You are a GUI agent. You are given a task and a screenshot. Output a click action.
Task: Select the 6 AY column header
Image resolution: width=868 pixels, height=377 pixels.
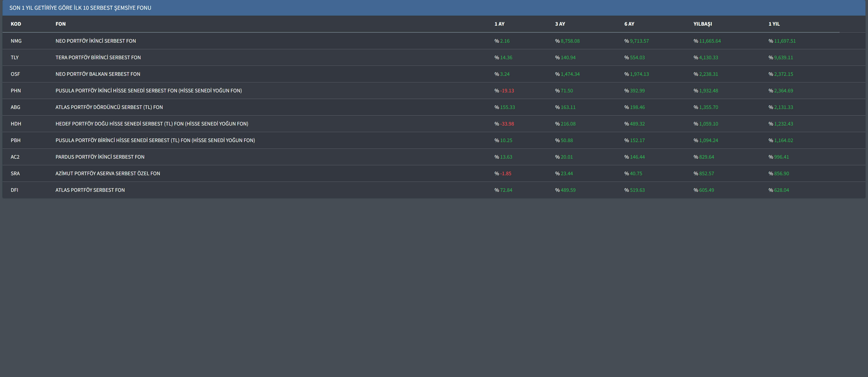629,24
